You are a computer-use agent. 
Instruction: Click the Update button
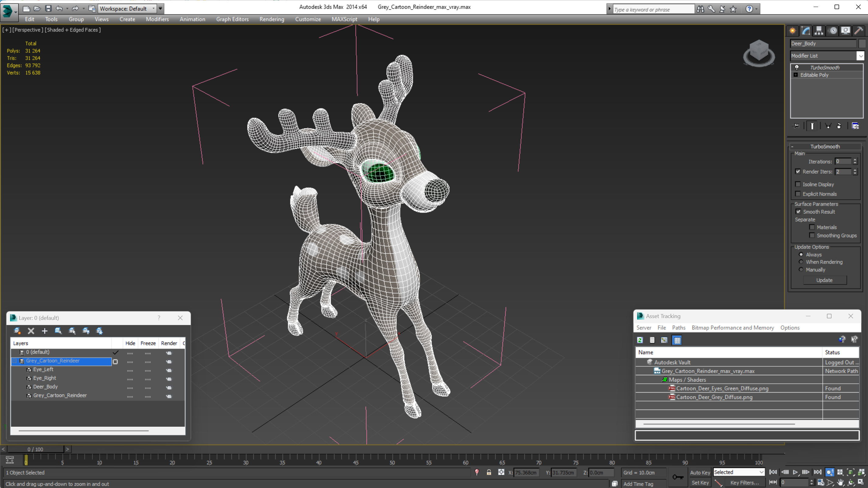tap(824, 280)
